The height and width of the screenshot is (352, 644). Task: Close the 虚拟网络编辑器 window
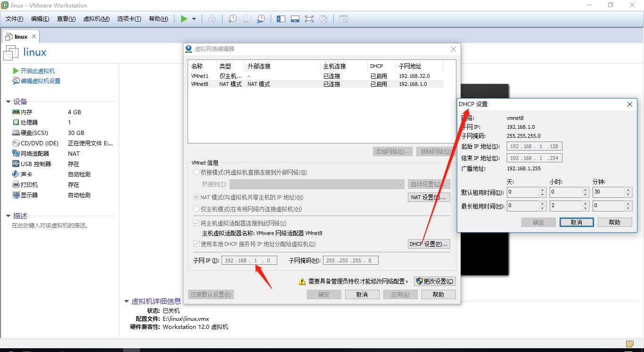pos(454,49)
